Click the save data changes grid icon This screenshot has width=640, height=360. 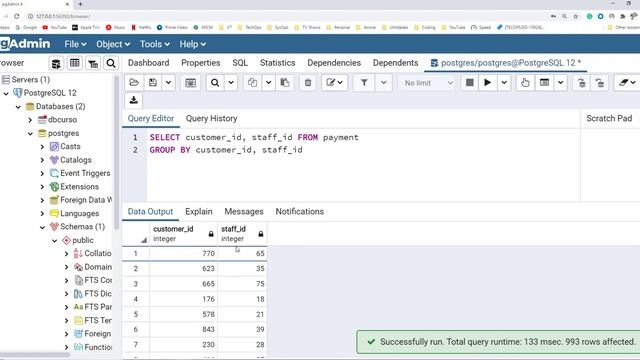(191, 83)
